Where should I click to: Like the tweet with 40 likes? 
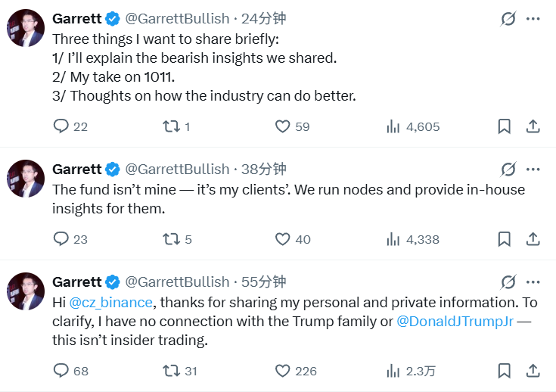[x=282, y=239]
